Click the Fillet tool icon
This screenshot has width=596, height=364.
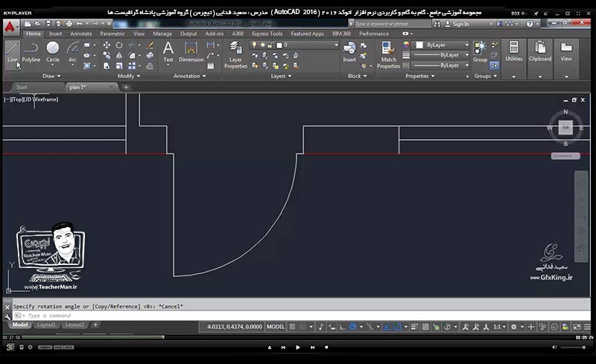(x=132, y=56)
